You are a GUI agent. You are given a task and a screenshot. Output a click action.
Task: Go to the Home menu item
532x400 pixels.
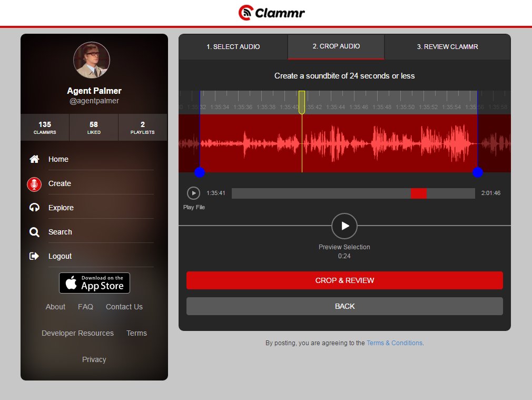tap(58, 159)
